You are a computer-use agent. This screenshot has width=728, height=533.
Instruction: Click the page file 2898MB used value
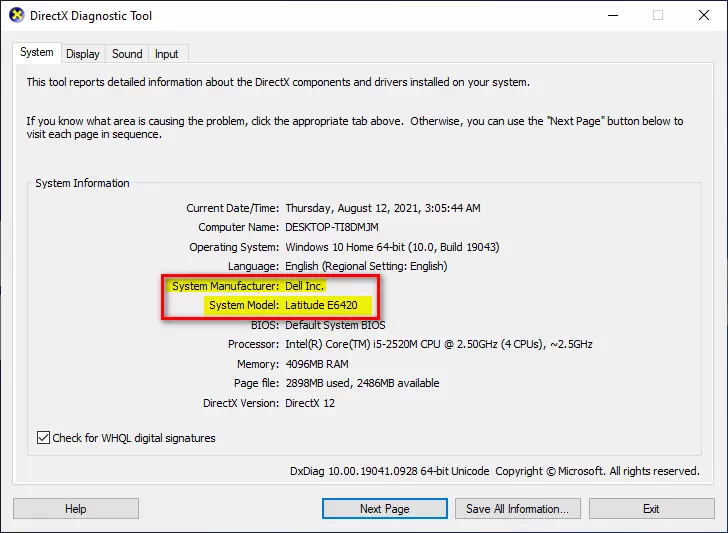click(362, 383)
